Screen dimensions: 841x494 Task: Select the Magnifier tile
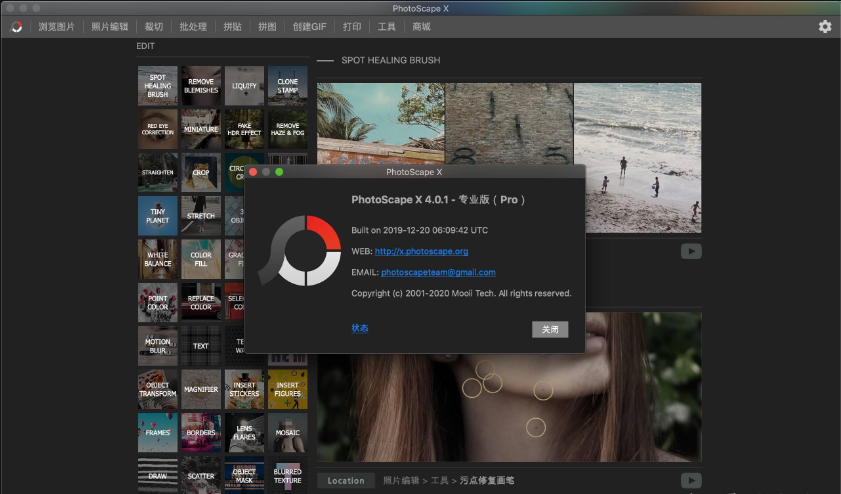coord(201,389)
